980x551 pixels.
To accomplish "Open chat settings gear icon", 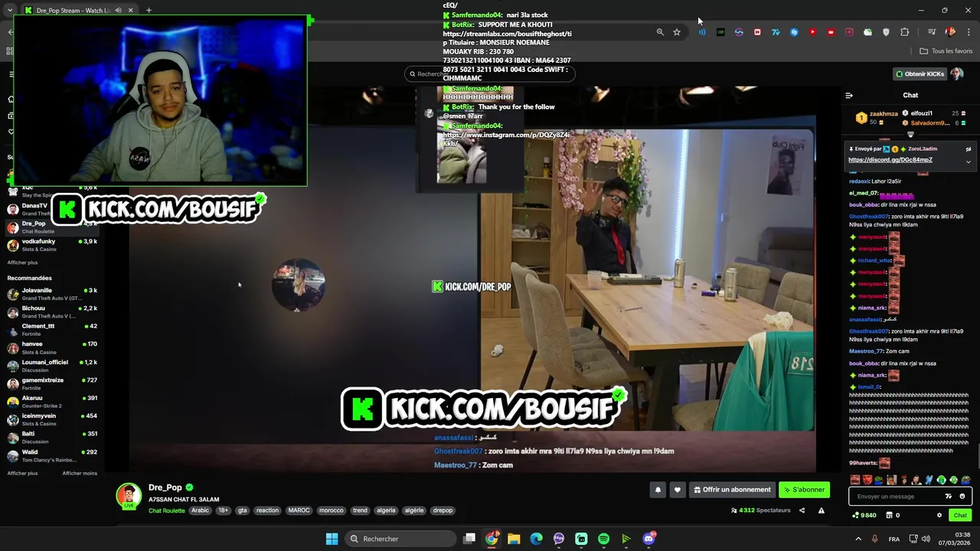I will [939, 515].
